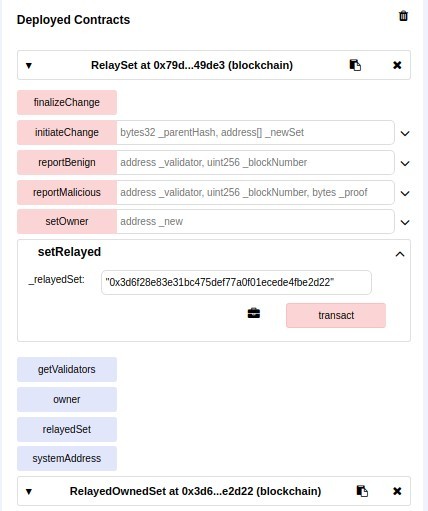Expand initiateChange parameters chevron

coord(405,133)
